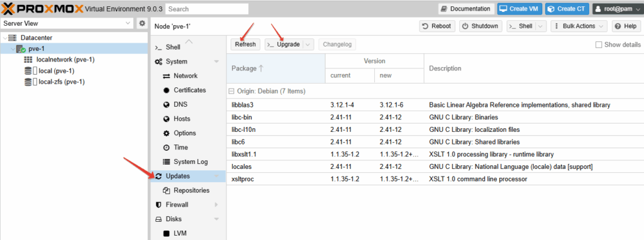Open the Shell dropdown arrow in top toolbar
This screenshot has width=644, height=240.
point(540,26)
